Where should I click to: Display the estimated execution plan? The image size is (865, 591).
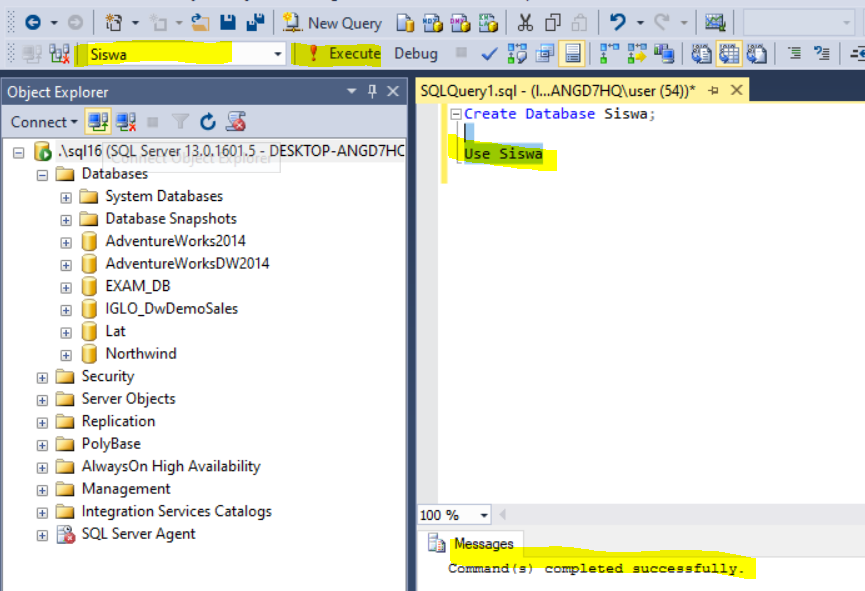[x=517, y=54]
